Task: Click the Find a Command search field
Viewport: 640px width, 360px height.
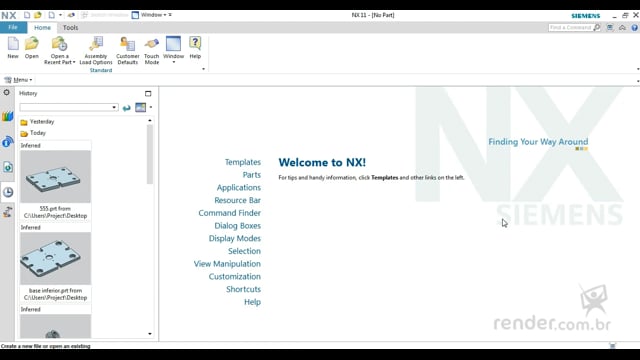Action: click(x=570, y=27)
